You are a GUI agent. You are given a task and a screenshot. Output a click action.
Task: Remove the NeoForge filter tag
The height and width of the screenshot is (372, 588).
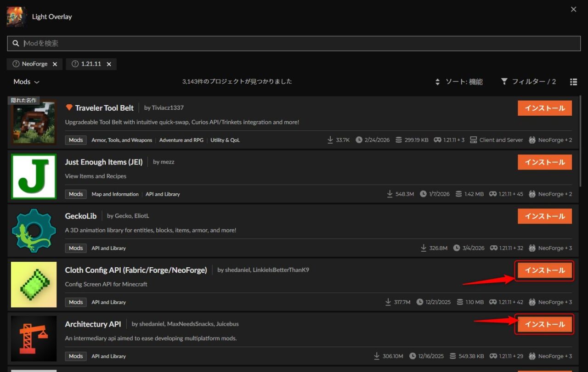55,64
